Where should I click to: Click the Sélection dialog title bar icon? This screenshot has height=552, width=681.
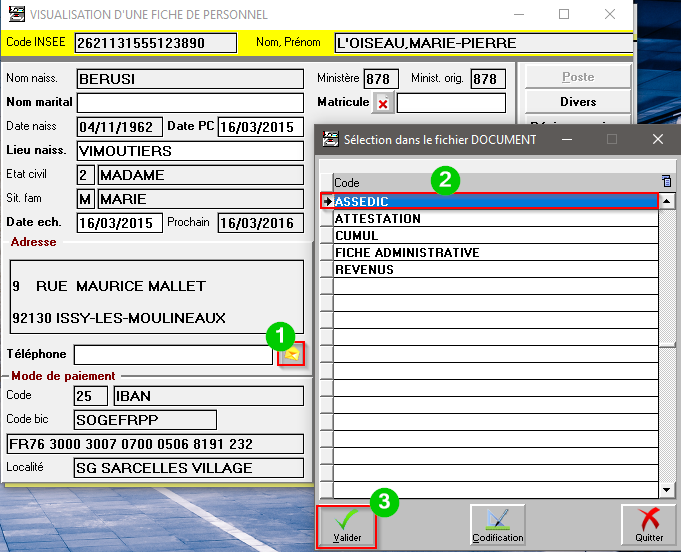[329, 140]
